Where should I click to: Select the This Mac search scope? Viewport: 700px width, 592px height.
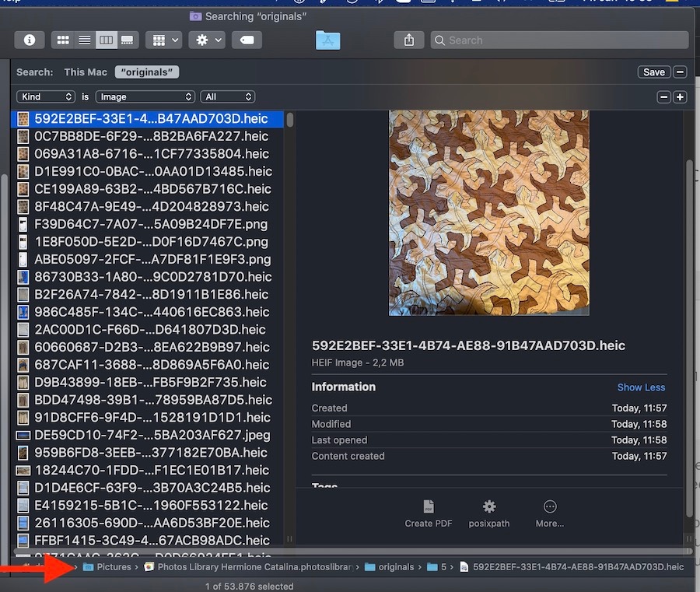pyautogui.click(x=86, y=72)
